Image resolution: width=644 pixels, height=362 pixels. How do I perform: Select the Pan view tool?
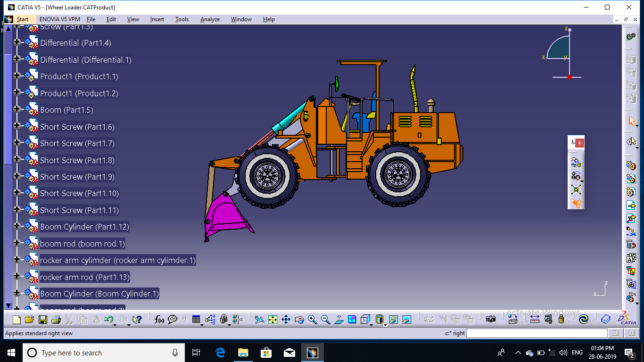[286, 320]
